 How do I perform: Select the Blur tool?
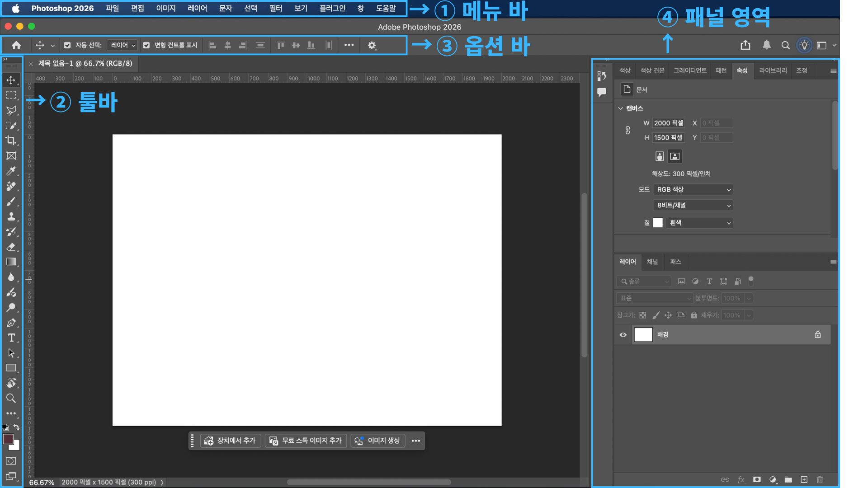[x=11, y=277]
